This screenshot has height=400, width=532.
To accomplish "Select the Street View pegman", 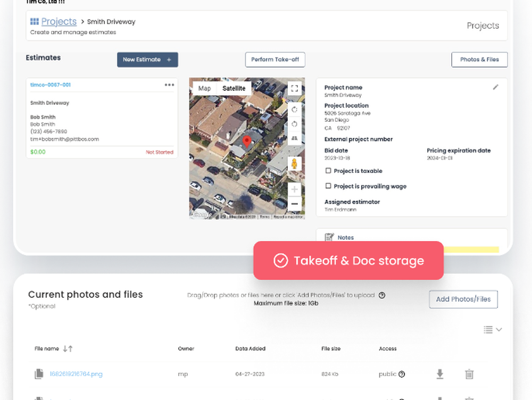I will [294, 163].
